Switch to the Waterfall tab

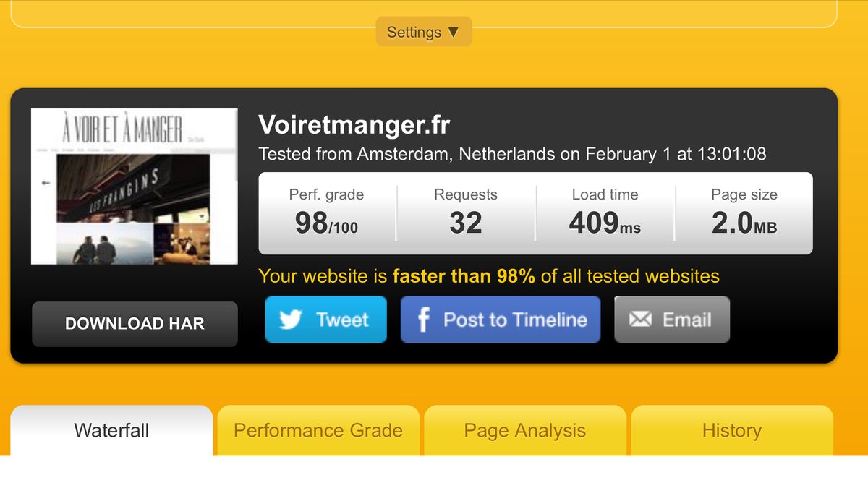tap(111, 431)
